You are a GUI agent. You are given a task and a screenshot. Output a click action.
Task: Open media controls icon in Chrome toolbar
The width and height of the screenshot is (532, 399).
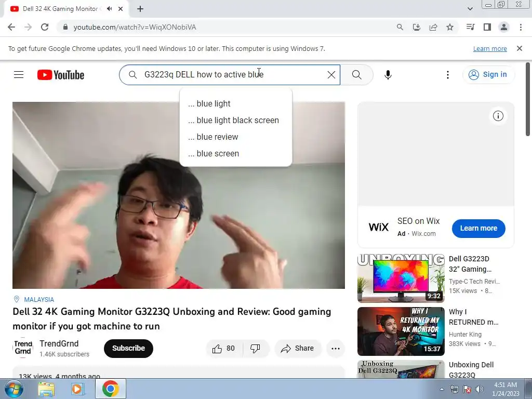coord(470,27)
